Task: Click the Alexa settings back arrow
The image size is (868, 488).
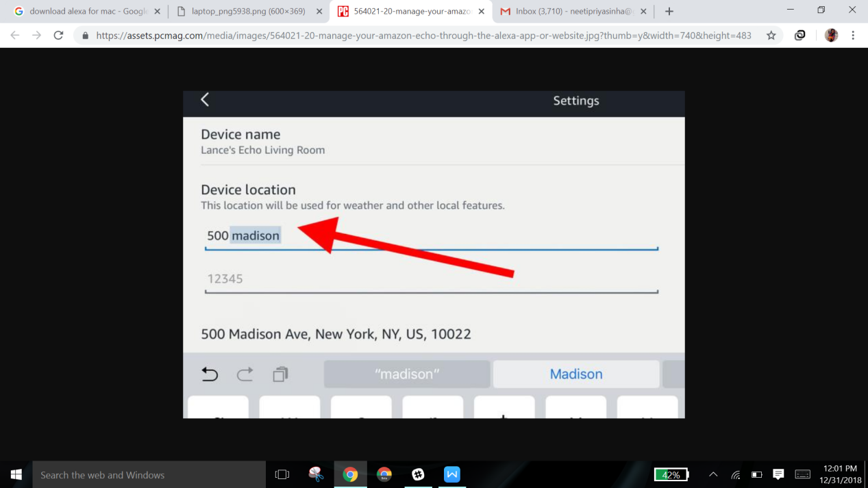Action: (205, 100)
